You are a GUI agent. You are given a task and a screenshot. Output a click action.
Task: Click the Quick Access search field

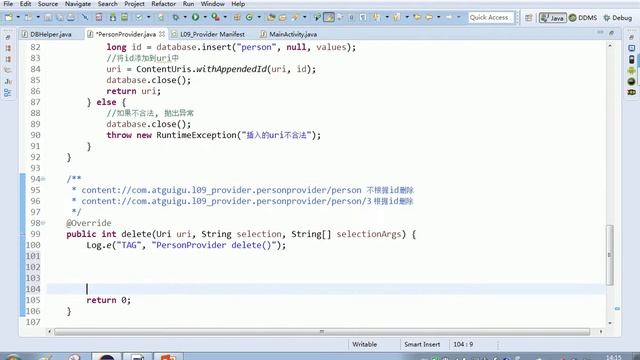490,18
